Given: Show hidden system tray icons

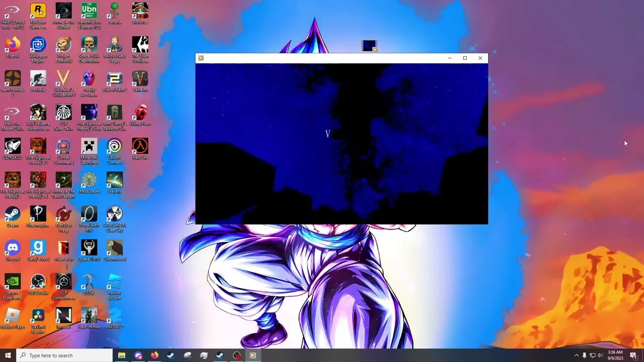Looking at the screenshot, I should pos(576,355).
